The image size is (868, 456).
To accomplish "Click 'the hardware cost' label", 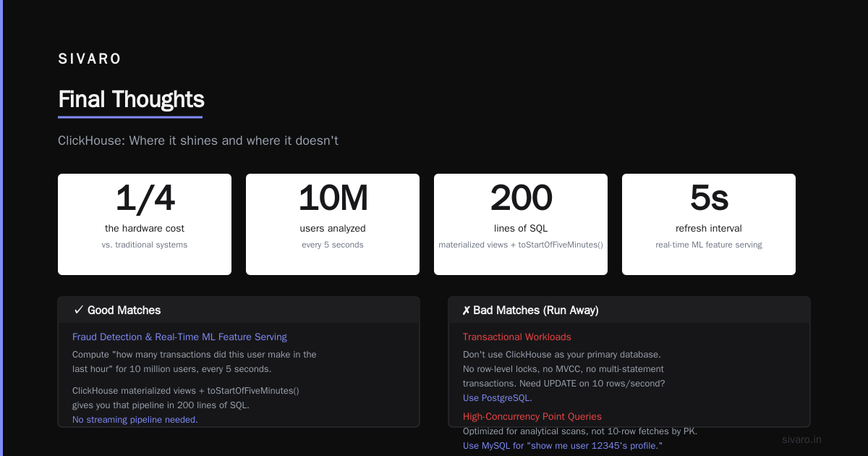I will click(x=145, y=228).
